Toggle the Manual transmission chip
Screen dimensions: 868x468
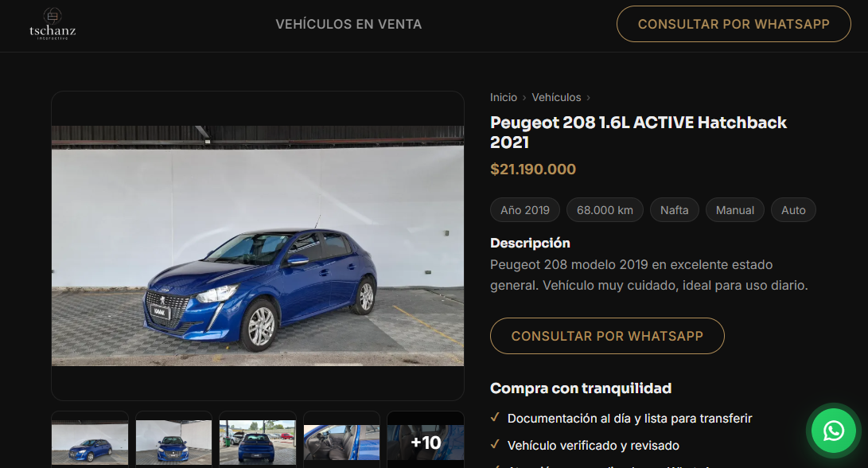point(734,209)
